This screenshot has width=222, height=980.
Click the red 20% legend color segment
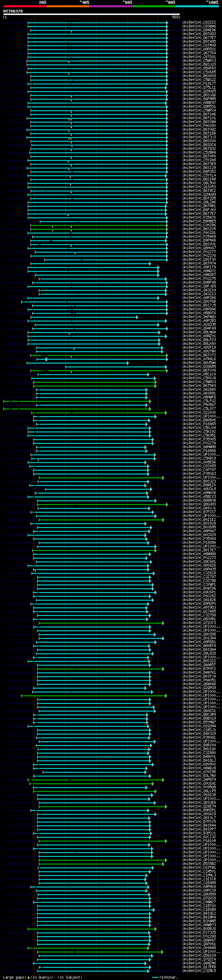tap(25, 6)
